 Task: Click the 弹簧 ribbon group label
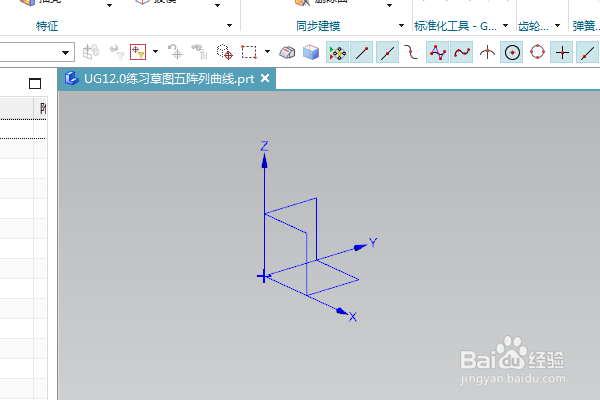click(x=586, y=26)
